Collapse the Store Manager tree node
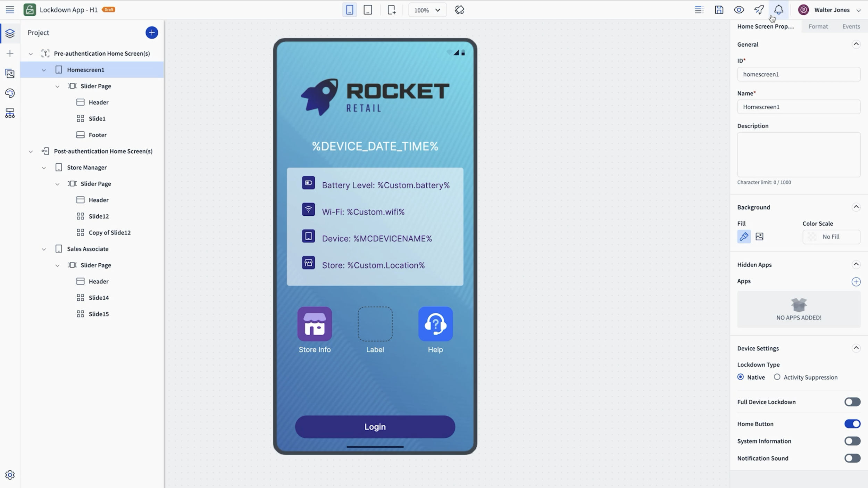The width and height of the screenshot is (868, 488). click(x=44, y=168)
